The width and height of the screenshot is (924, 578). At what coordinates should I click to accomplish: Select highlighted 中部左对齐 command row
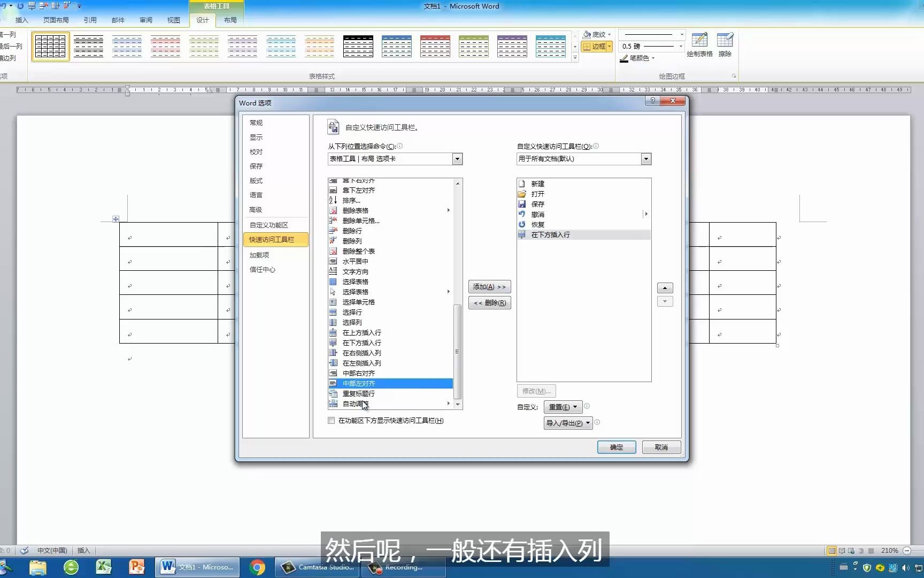(x=390, y=383)
